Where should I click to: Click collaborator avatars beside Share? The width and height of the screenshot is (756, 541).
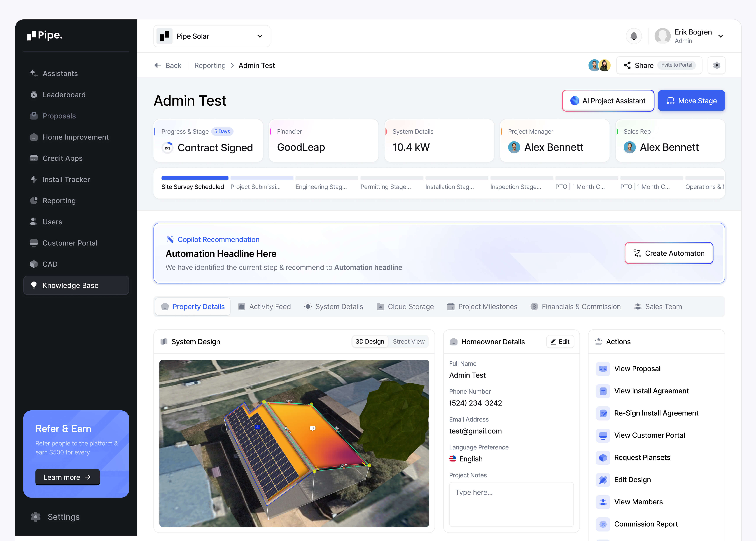[599, 65]
